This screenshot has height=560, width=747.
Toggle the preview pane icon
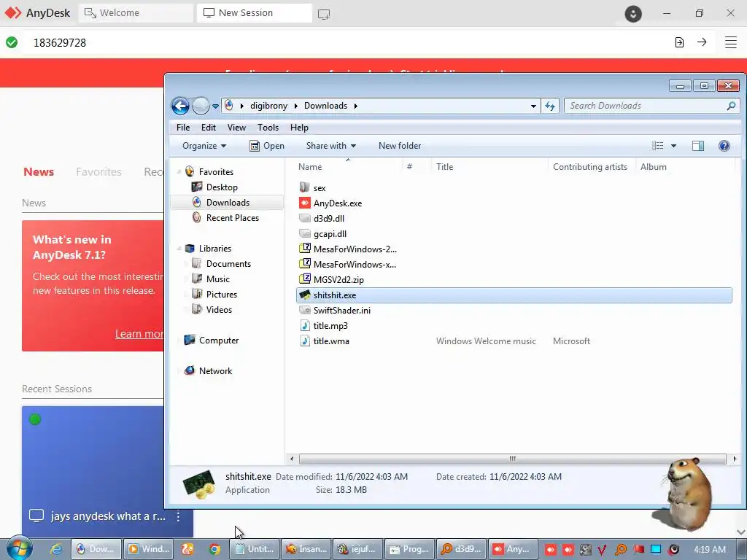698,146
